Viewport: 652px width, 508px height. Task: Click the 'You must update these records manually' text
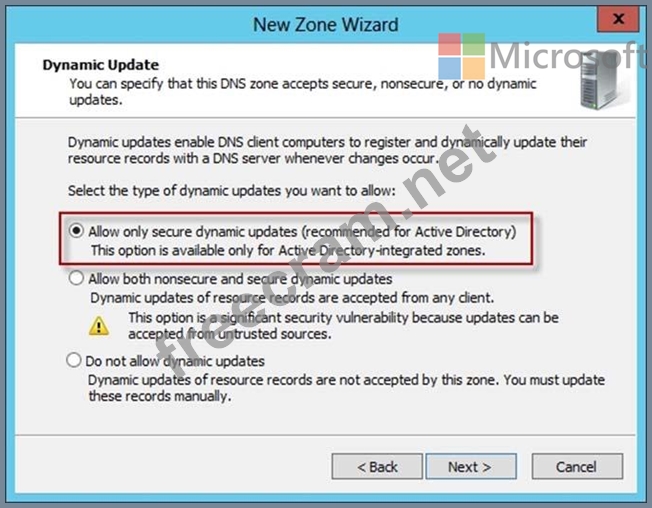346,388
